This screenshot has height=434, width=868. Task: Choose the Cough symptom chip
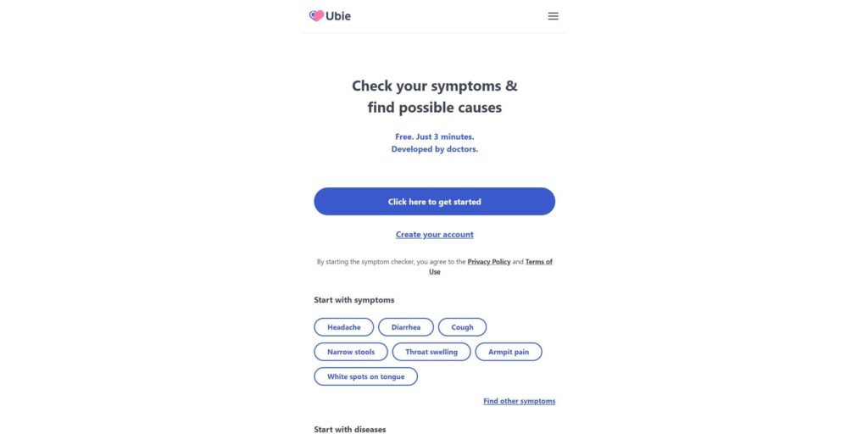tap(462, 327)
